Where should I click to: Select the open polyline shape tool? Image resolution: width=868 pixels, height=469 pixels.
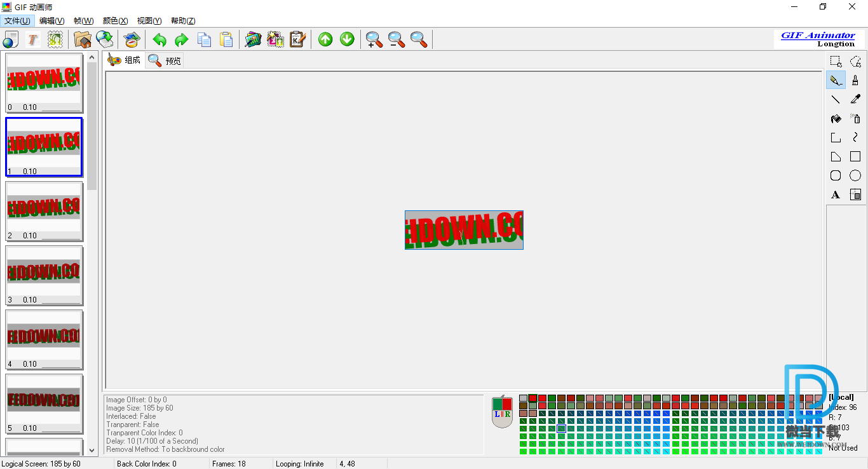pyautogui.click(x=836, y=137)
